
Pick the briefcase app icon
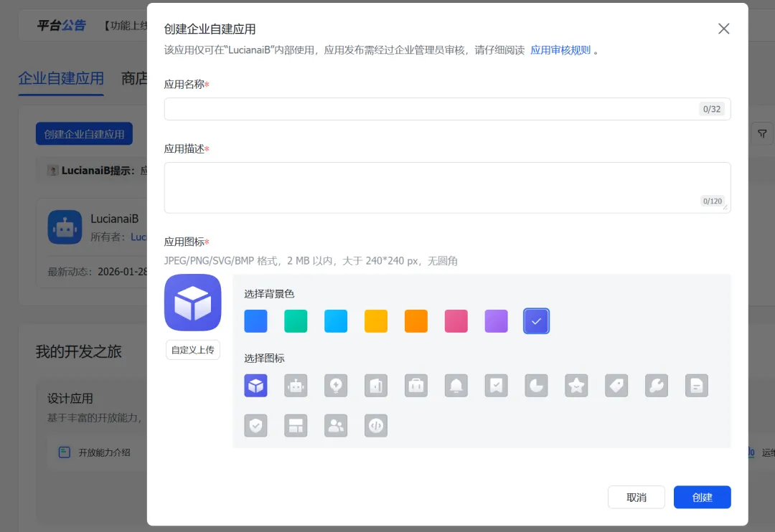415,385
